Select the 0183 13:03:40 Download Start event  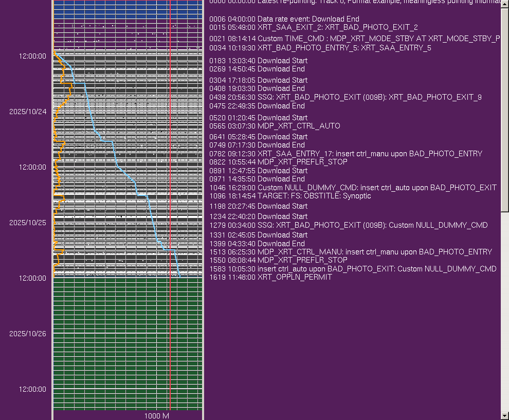(258, 61)
